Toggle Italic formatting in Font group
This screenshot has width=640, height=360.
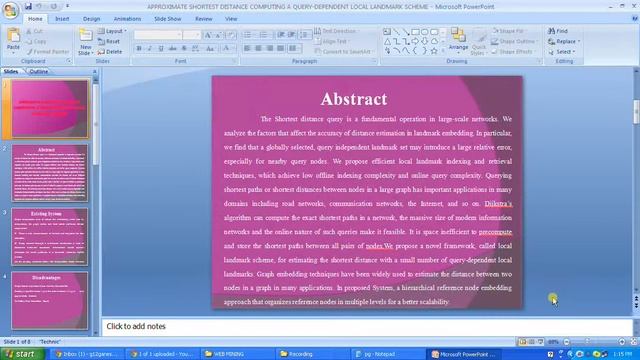pyautogui.click(x=150, y=49)
